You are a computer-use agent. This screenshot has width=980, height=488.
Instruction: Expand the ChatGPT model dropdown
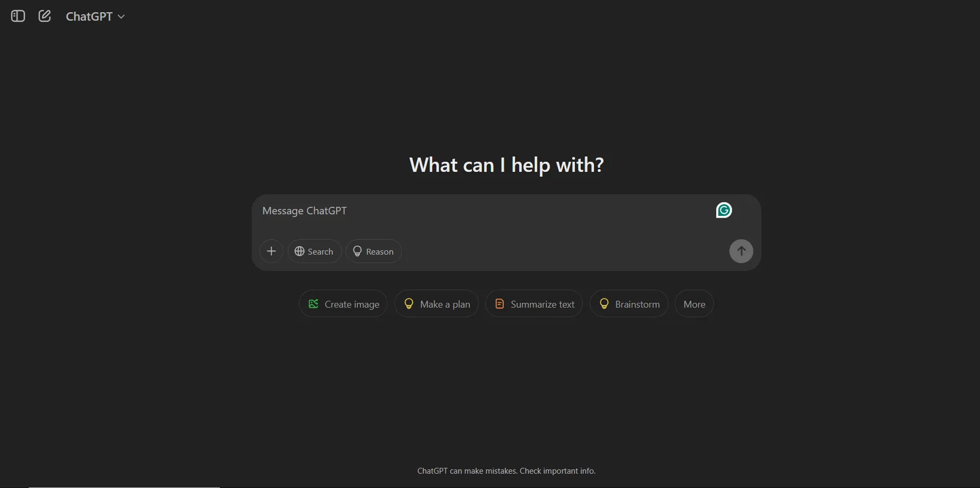pyautogui.click(x=95, y=16)
